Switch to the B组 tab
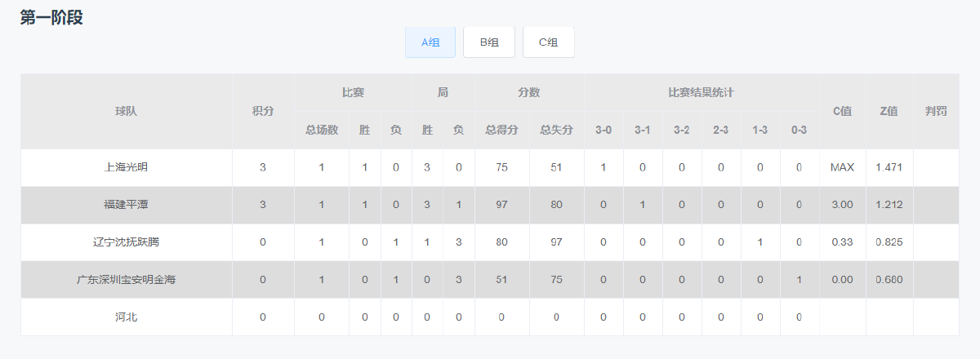This screenshot has width=980, height=359. coord(489,42)
